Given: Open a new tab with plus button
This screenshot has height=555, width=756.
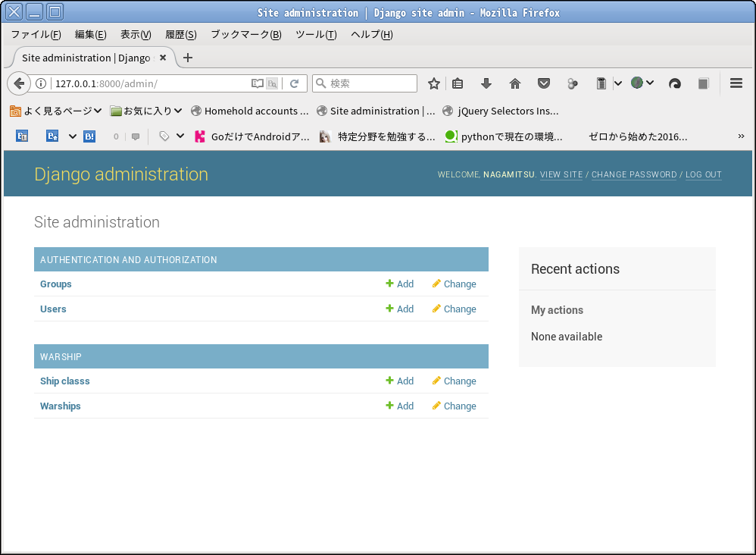Looking at the screenshot, I should click(x=188, y=58).
